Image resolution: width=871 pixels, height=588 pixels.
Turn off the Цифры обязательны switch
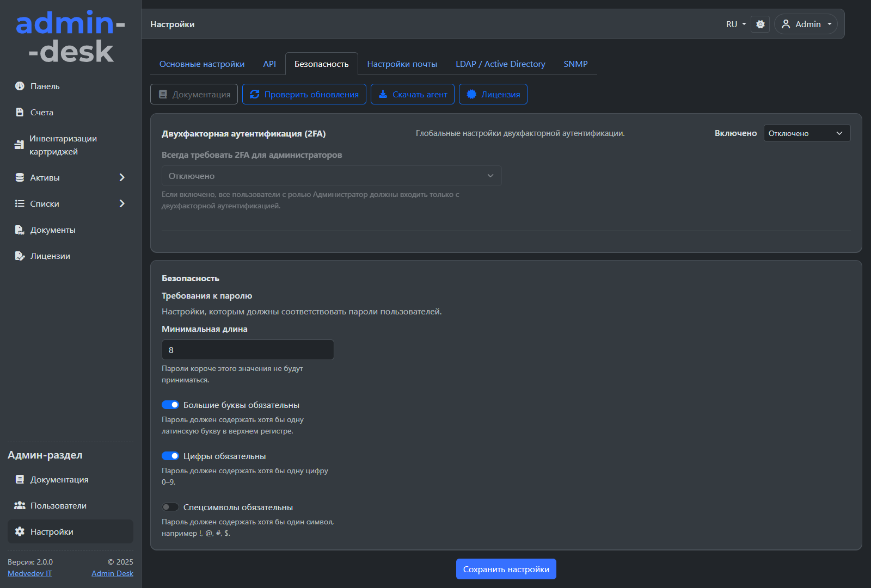[x=170, y=456]
